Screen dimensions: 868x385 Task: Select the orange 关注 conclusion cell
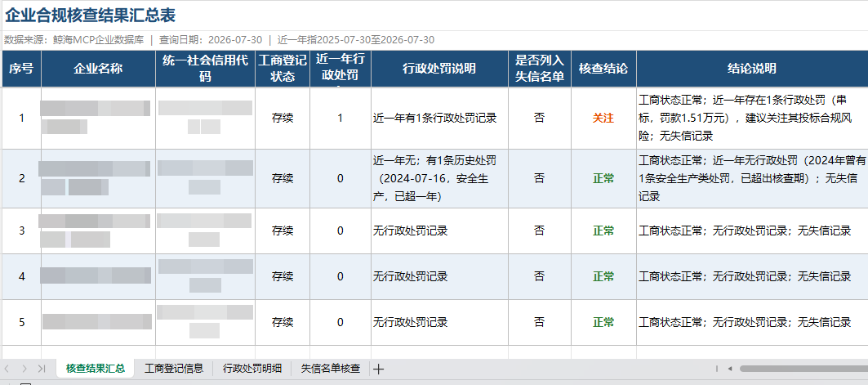(x=603, y=118)
